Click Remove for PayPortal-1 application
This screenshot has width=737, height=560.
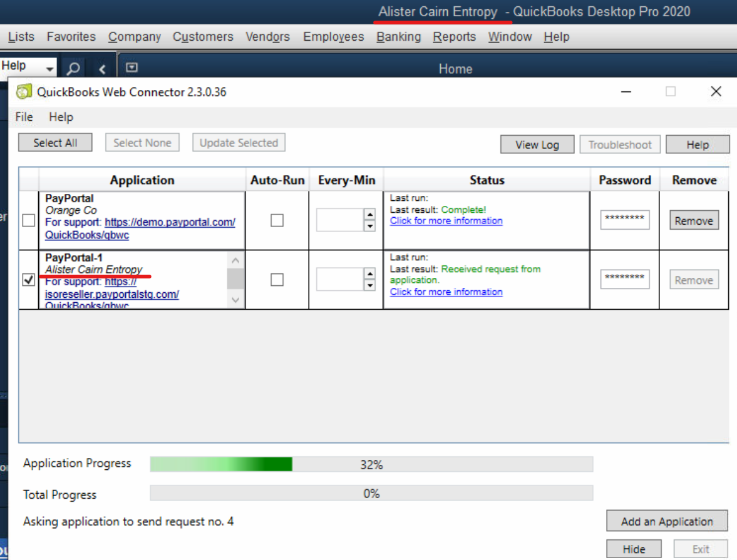(694, 280)
